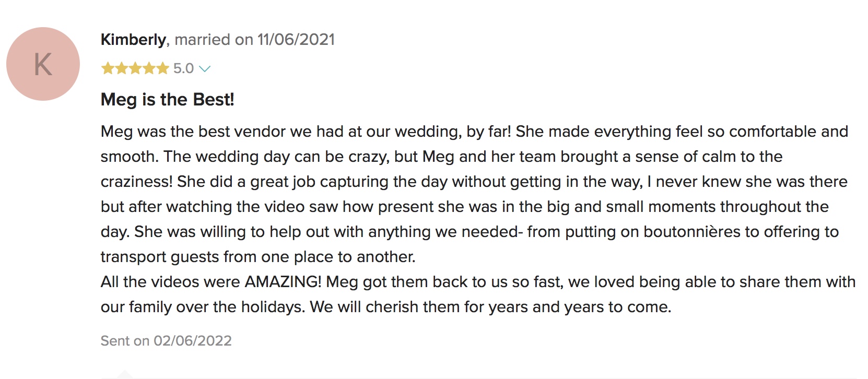Viewport: 868px width, 379px height.
Task: Click the sentence "All the videos were AMAZING!"
Action: (211, 282)
